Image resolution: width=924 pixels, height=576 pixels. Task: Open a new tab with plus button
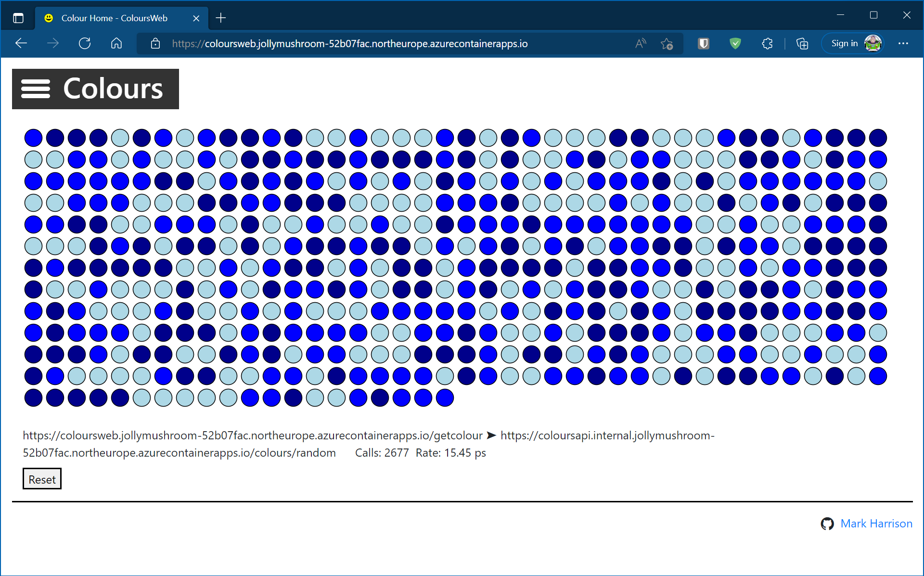[x=221, y=18]
